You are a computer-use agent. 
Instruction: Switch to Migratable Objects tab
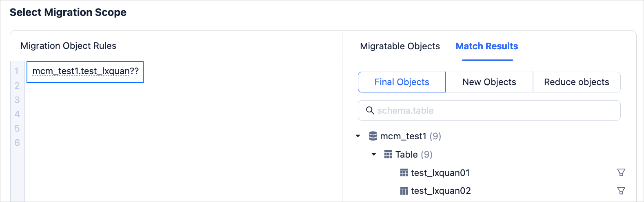(x=400, y=46)
